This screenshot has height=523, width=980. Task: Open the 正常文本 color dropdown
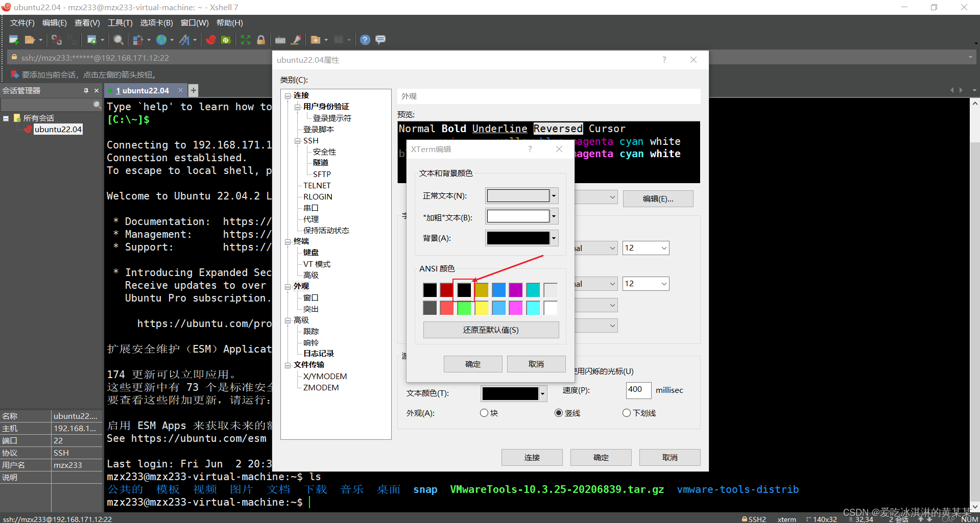(553, 195)
